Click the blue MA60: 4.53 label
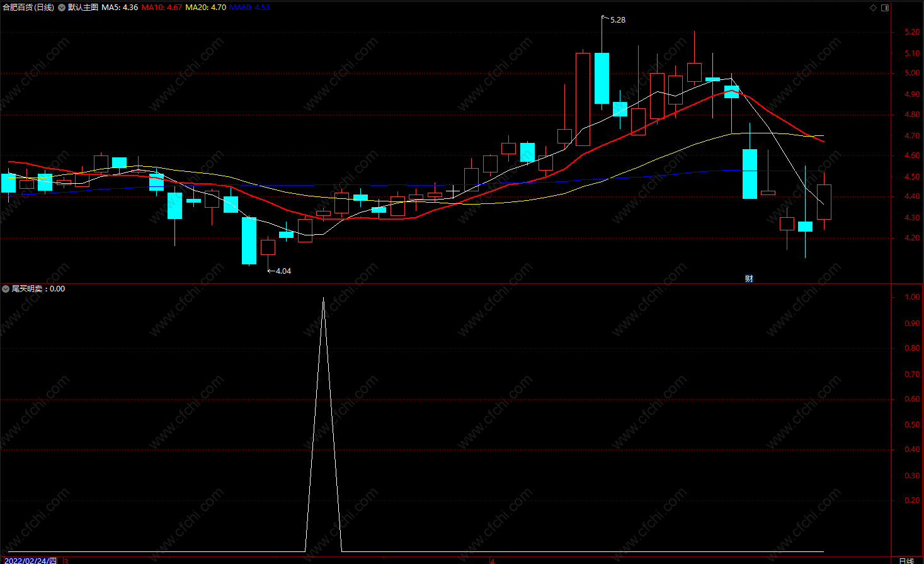Screen dimensions: 924x564 point(249,8)
